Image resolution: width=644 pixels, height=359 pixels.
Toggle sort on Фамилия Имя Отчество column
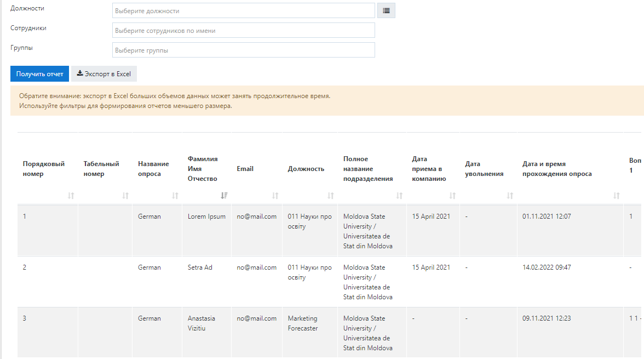[x=224, y=196]
